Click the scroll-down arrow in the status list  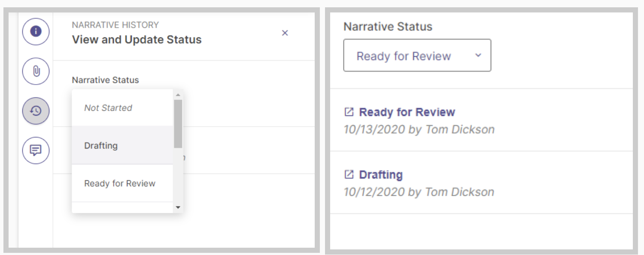[x=178, y=208]
